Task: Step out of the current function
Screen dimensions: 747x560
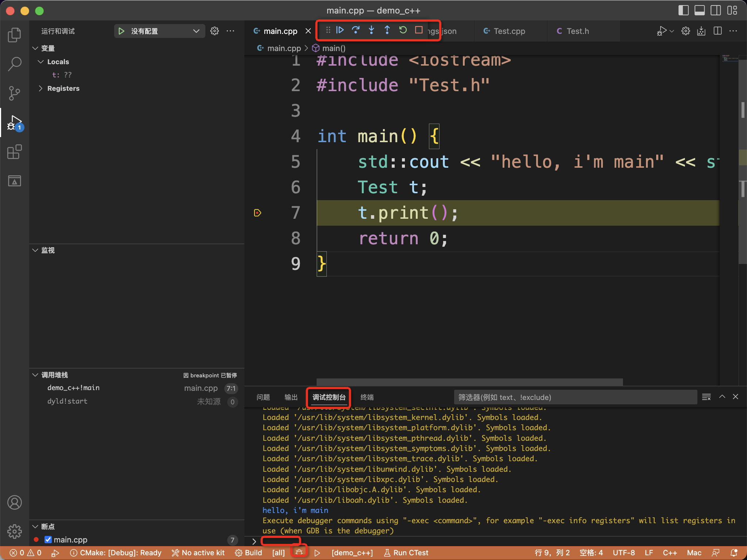Action: [387, 30]
